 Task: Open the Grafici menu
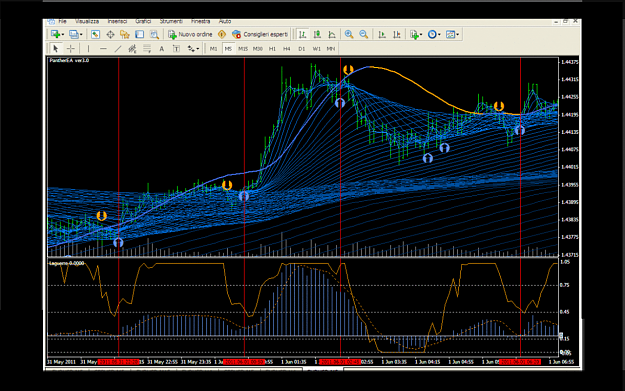143,22
